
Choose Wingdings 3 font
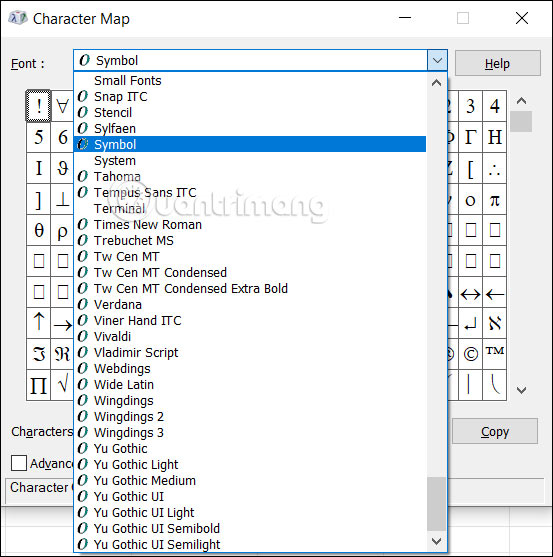click(x=250, y=432)
